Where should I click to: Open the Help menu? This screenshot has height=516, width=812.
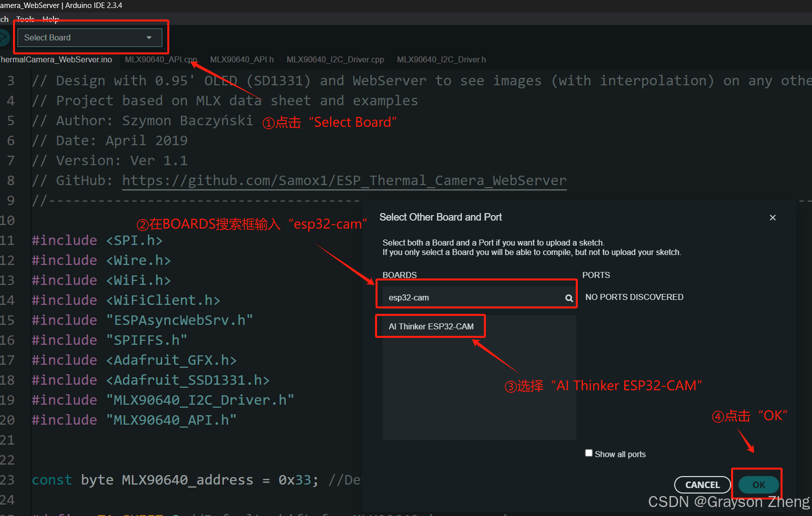point(51,19)
